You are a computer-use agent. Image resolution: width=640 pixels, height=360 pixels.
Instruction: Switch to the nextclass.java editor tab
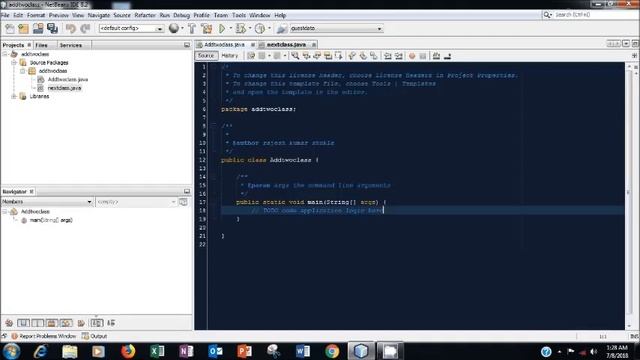[x=287, y=44]
